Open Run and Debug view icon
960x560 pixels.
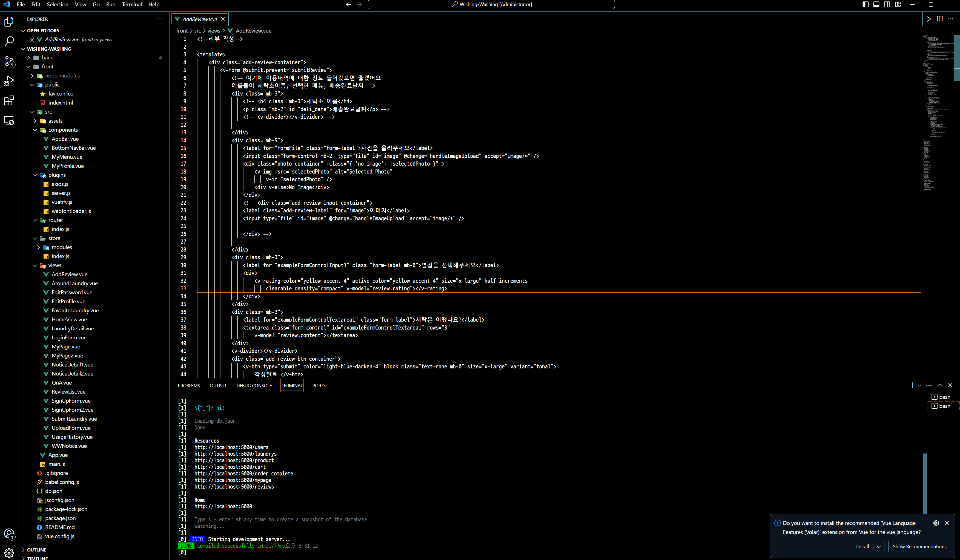[9, 81]
